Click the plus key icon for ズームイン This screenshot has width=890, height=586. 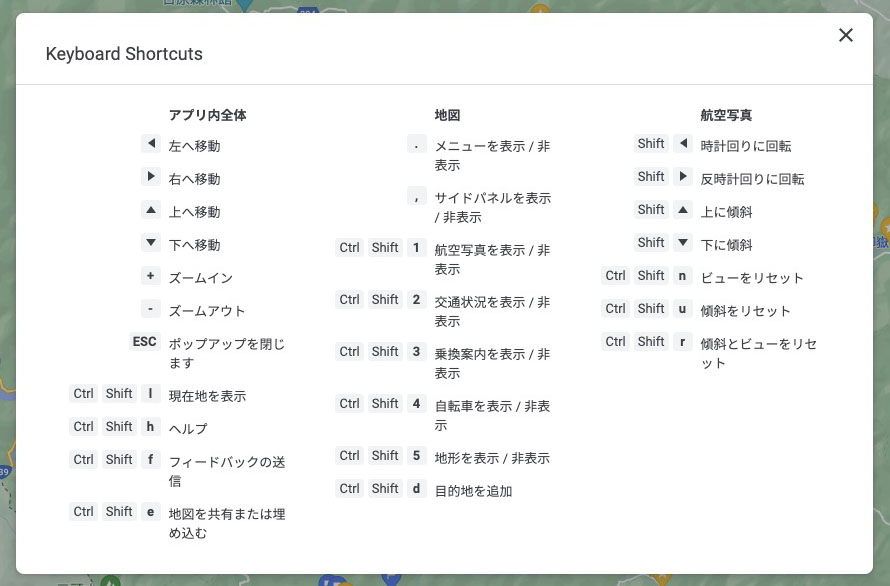tap(150, 275)
